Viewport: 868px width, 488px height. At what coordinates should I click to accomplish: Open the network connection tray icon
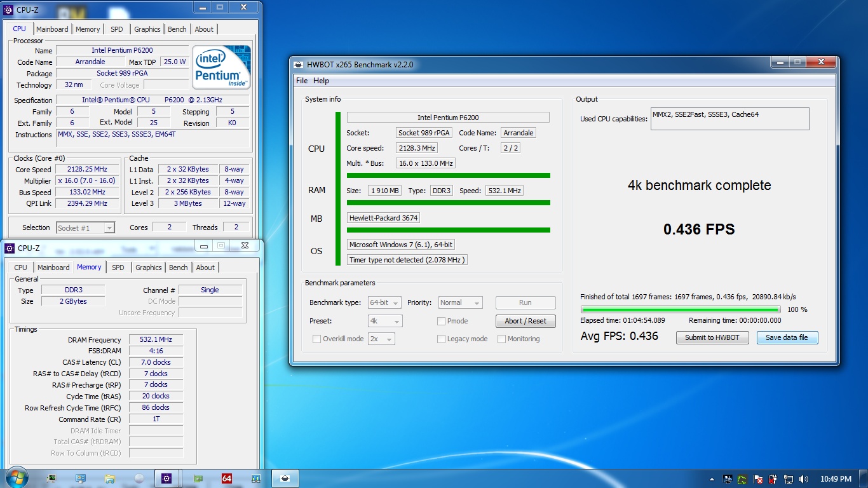[x=789, y=479]
